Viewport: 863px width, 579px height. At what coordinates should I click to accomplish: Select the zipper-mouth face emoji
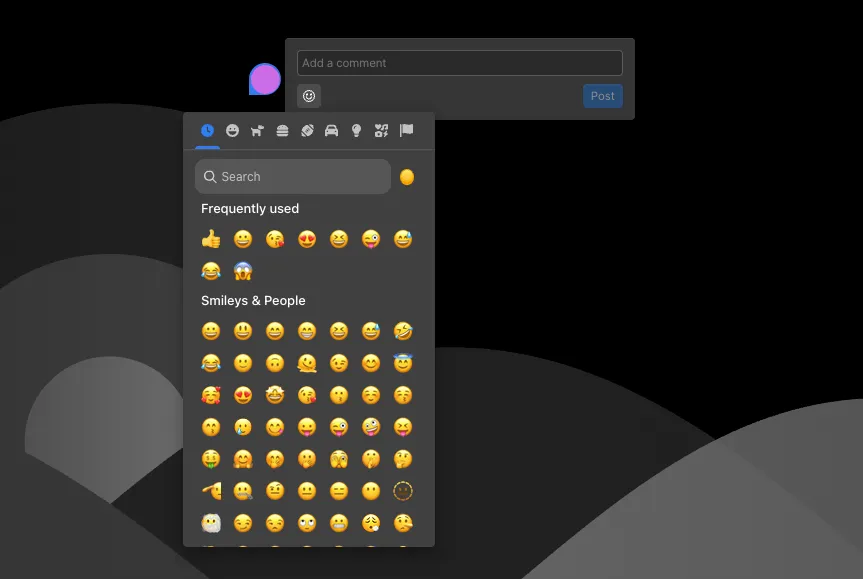[243, 490]
